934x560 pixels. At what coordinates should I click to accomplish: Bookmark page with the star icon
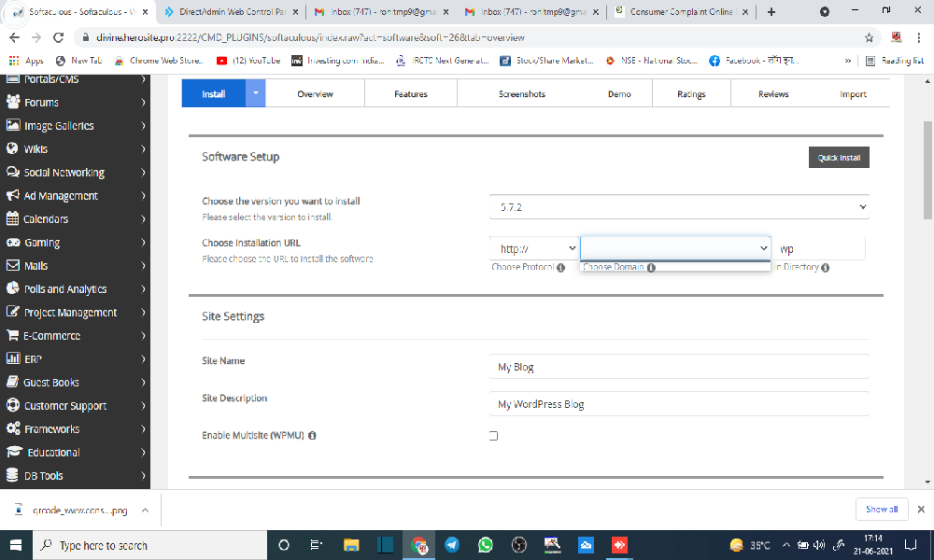pos(869,38)
